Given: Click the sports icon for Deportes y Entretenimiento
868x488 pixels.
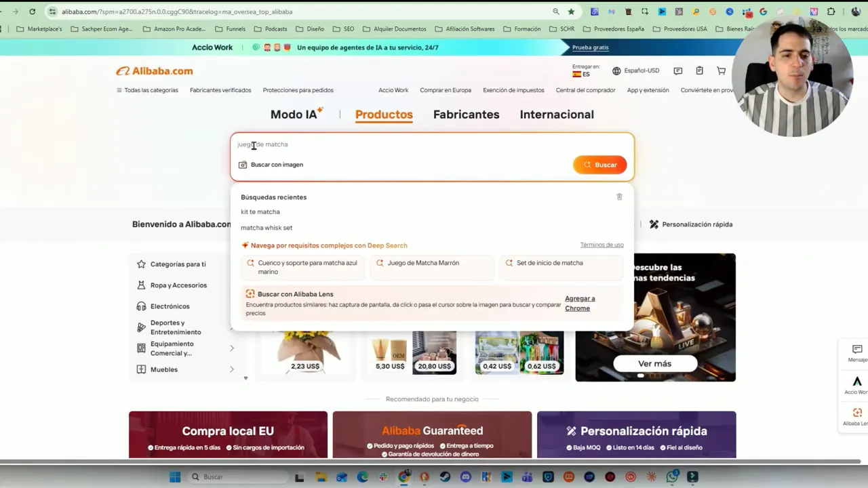Looking at the screenshot, I should (x=141, y=327).
